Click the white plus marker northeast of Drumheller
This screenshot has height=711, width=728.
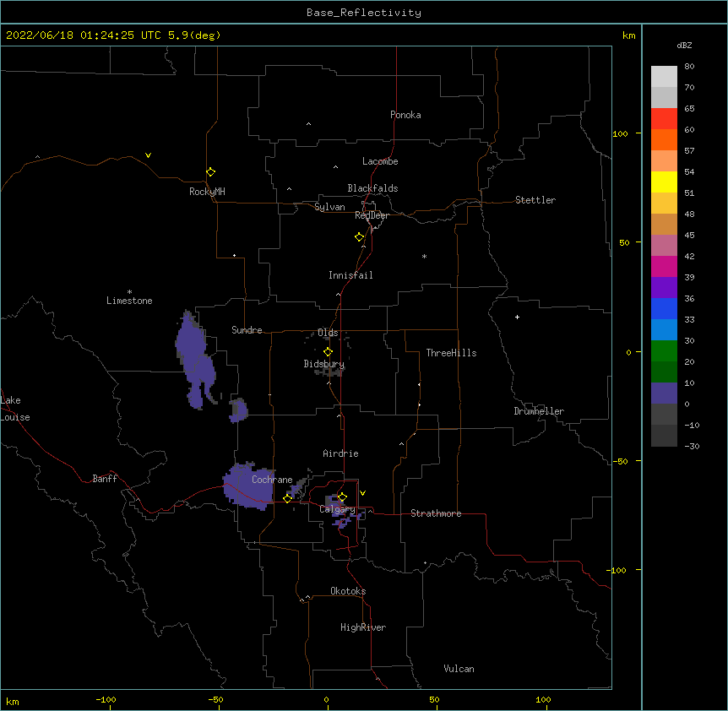pos(517,317)
